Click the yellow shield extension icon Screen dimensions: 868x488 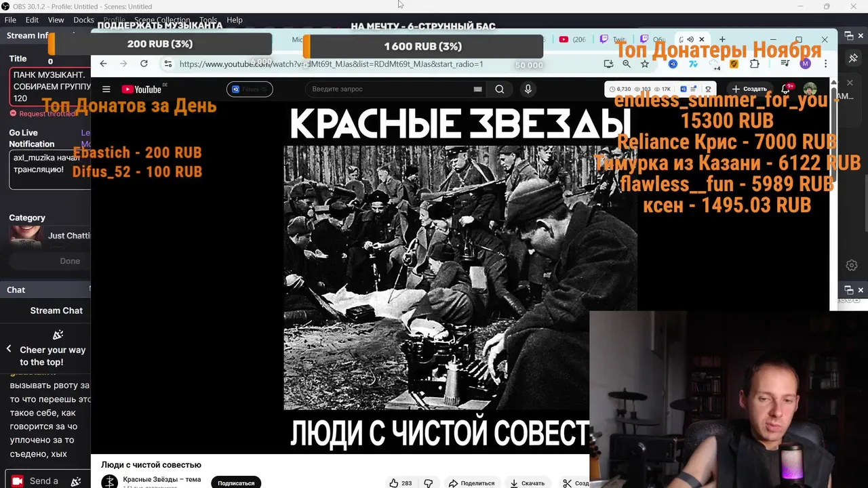click(734, 64)
